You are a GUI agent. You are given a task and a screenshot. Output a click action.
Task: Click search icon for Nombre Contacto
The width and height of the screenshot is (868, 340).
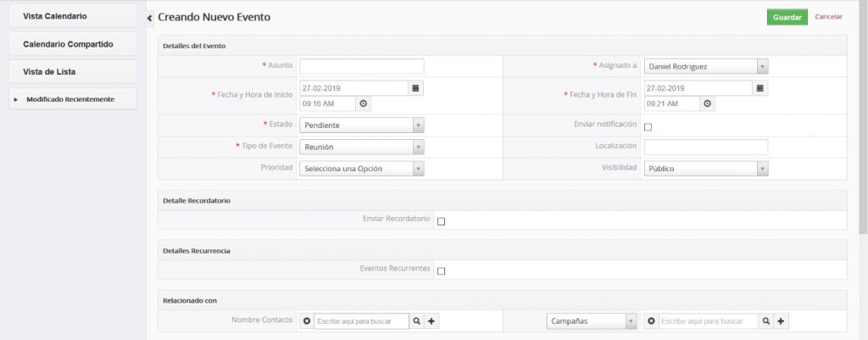(416, 321)
